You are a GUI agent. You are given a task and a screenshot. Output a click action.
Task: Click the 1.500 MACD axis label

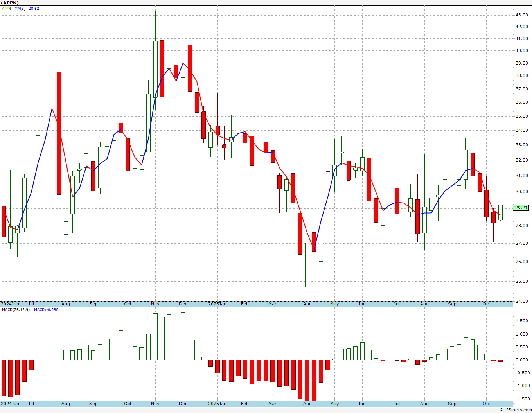click(x=523, y=321)
